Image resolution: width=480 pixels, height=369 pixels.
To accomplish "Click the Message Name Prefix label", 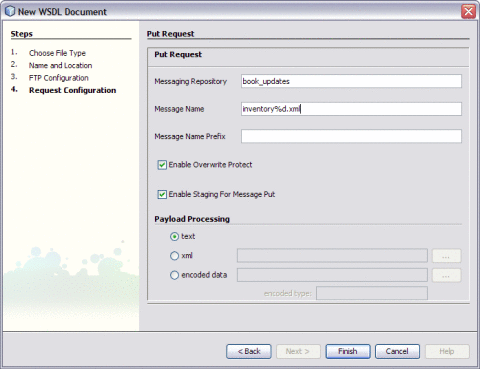I will pyautogui.click(x=190, y=136).
